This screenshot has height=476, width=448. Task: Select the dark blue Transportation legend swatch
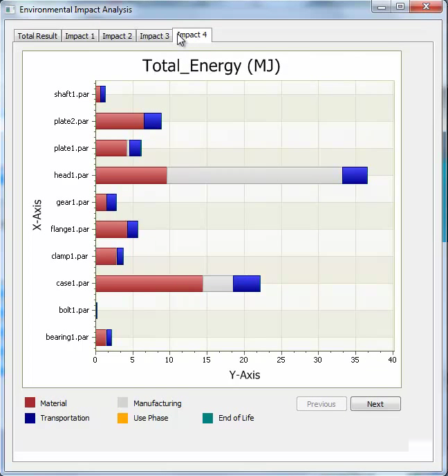pos(30,418)
